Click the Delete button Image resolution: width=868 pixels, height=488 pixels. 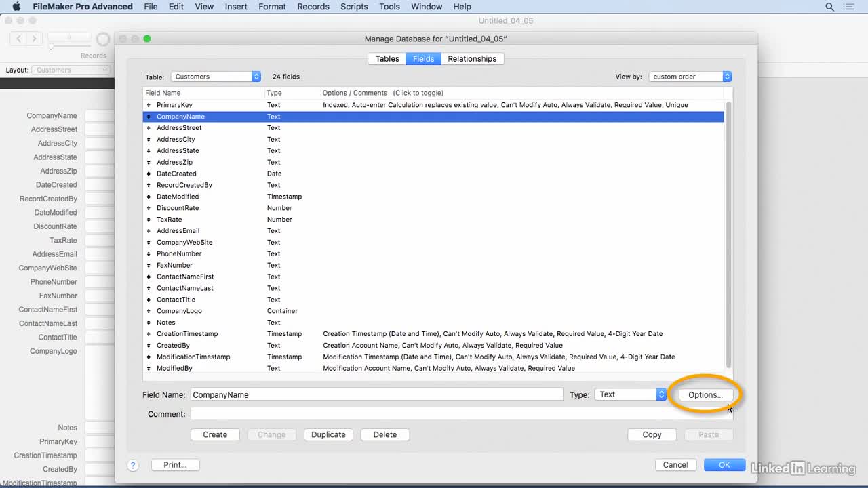[385, 434]
